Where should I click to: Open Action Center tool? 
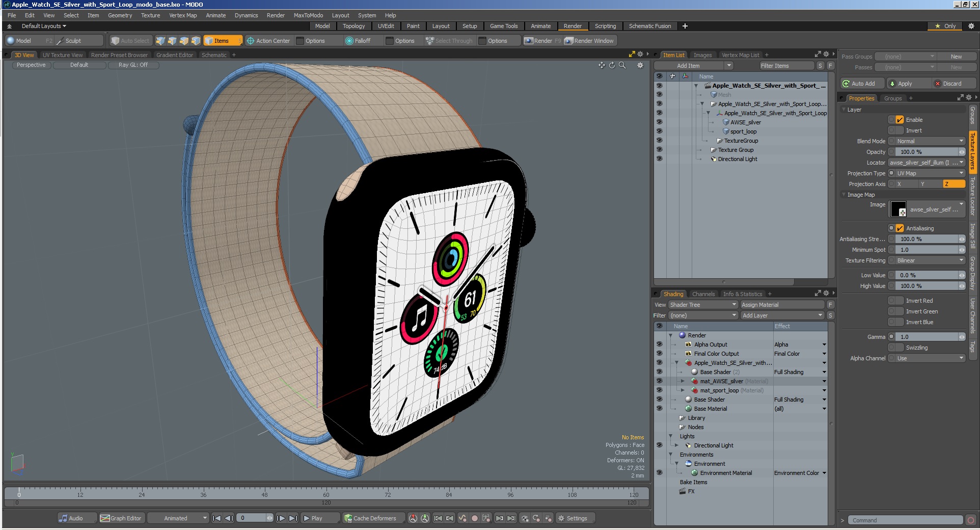(x=268, y=41)
